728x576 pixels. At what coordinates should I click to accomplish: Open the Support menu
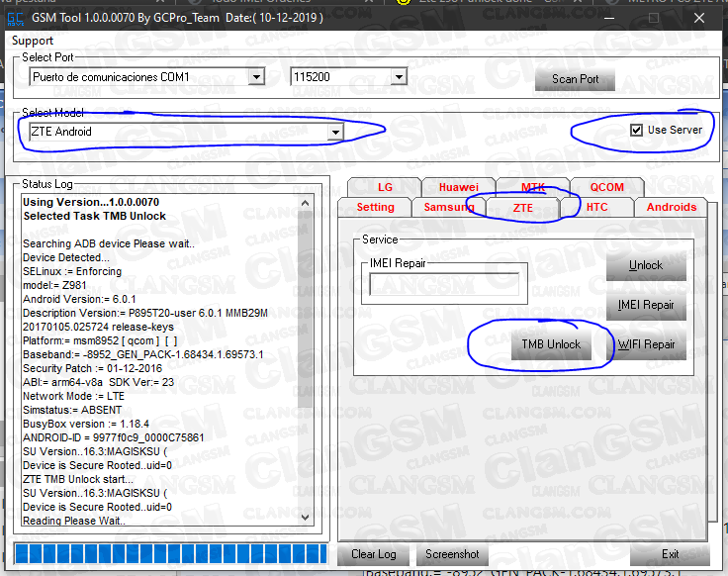pyautogui.click(x=33, y=41)
